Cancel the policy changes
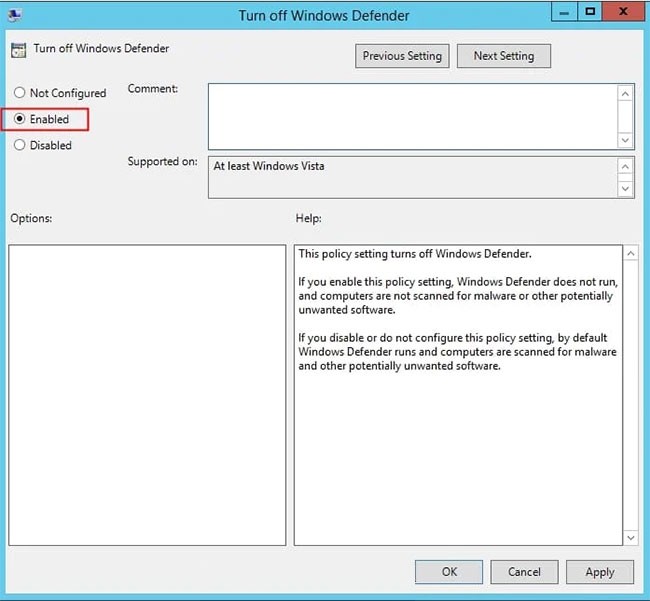The height and width of the screenshot is (601, 650). [524, 572]
